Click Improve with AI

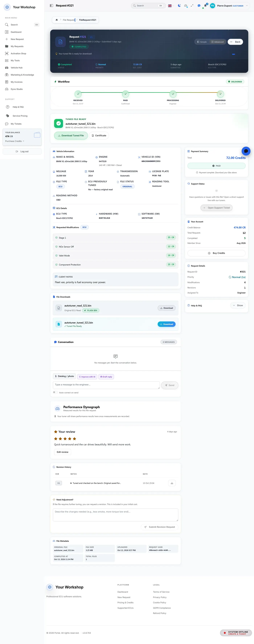(x=87, y=376)
